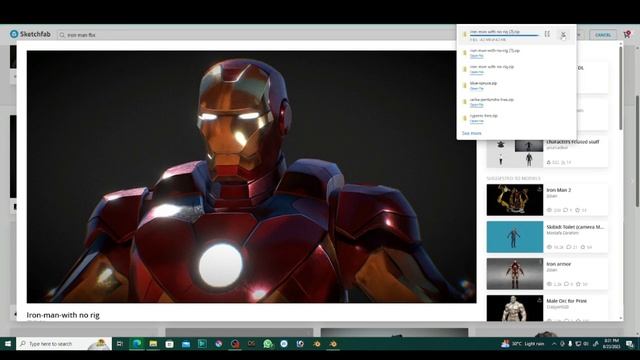Click the Iron-man-with no rig title
The width and height of the screenshot is (640, 360).
tap(63, 315)
